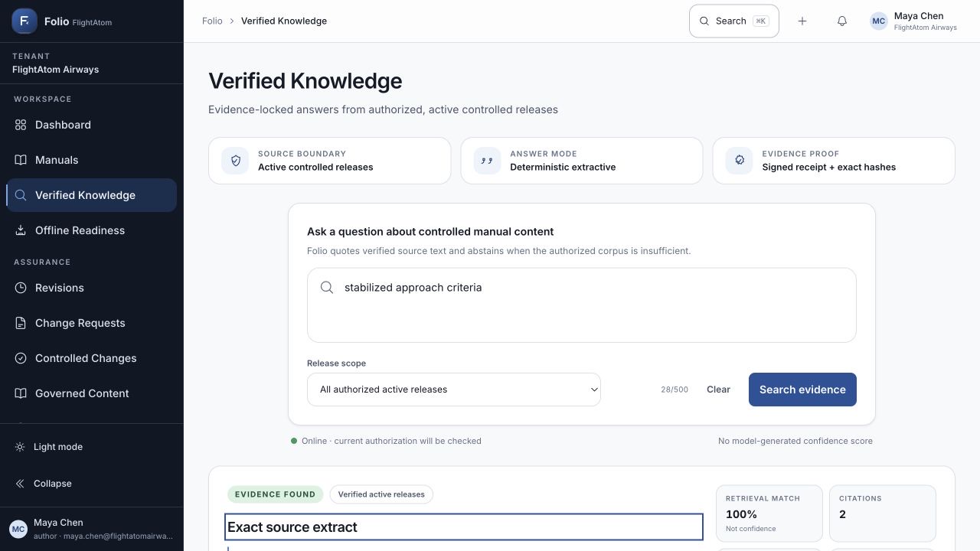Viewport: 980px width, 551px height.
Task: Click the plus icon in top bar
Action: pyautogui.click(x=802, y=21)
